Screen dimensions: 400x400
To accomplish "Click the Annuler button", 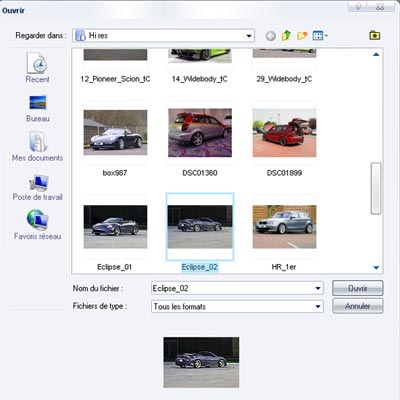I will point(358,306).
